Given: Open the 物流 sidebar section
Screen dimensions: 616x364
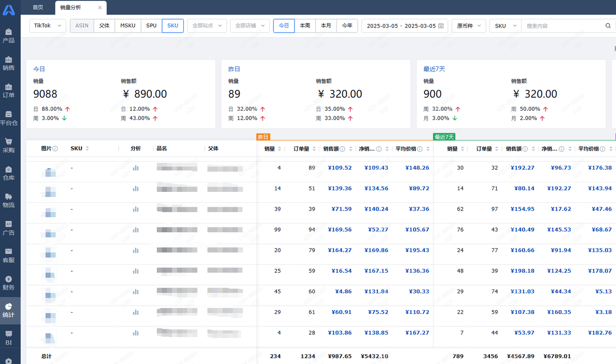Looking at the screenshot, I should (x=9, y=201).
